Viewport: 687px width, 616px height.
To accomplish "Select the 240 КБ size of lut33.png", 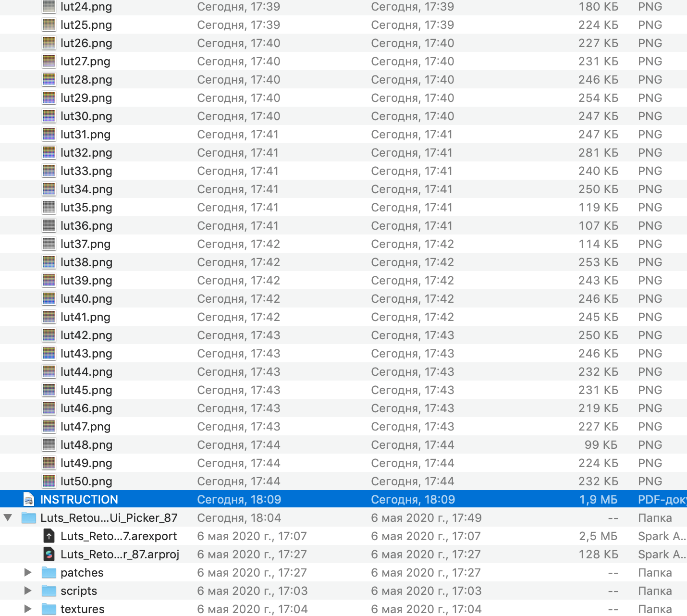I will coord(598,171).
